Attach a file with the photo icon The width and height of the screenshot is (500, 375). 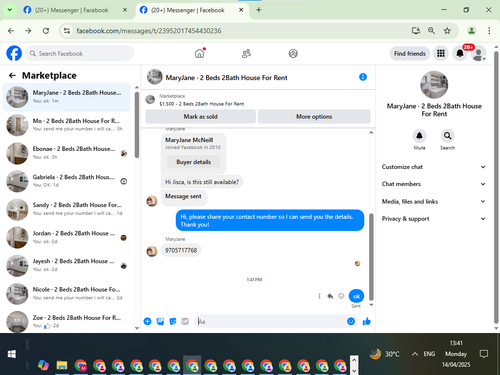[x=160, y=321]
